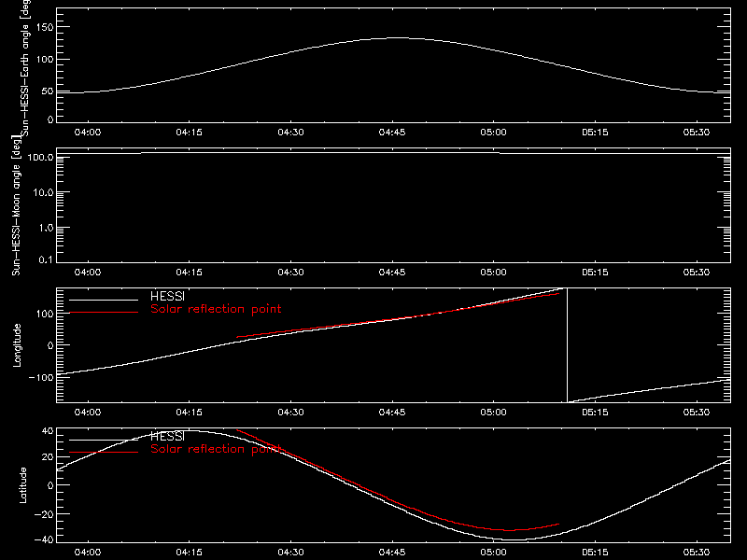Click the 100.0 tick on Moon angle axis
The image size is (747, 560).
point(41,157)
